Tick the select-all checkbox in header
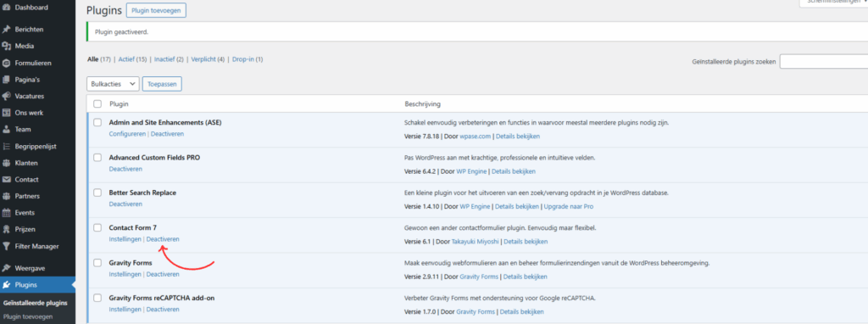 coord(97,104)
